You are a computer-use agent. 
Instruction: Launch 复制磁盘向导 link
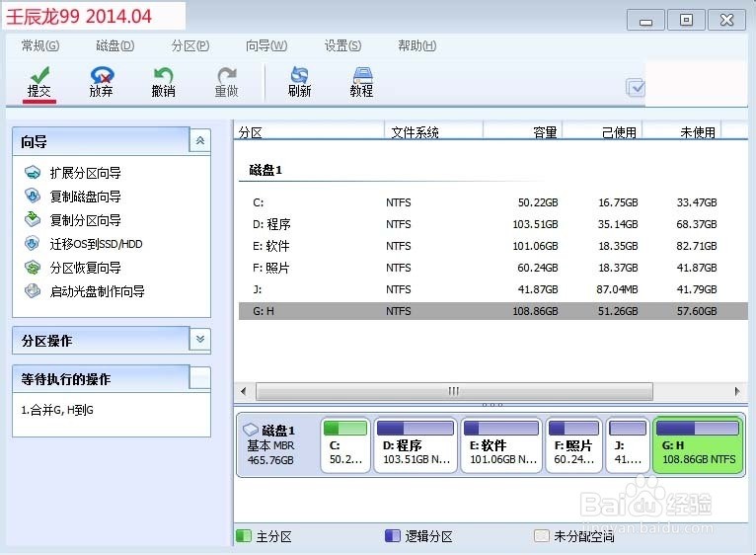(x=85, y=197)
